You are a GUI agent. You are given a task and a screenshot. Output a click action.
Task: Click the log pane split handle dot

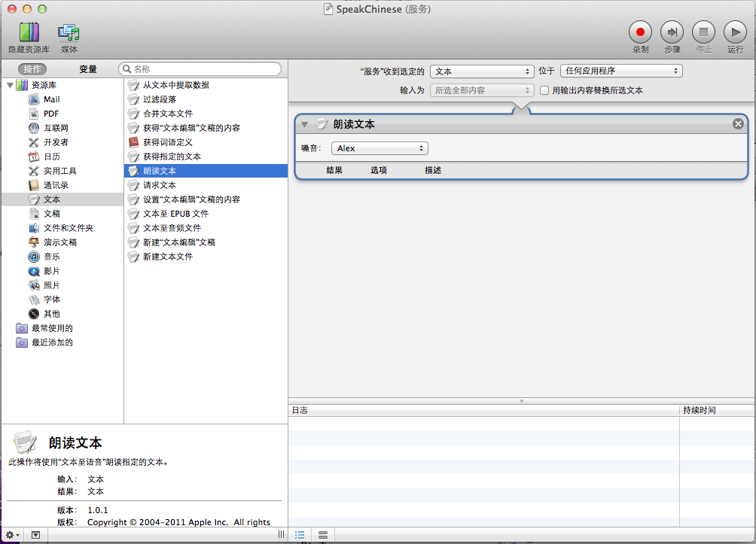click(x=521, y=401)
